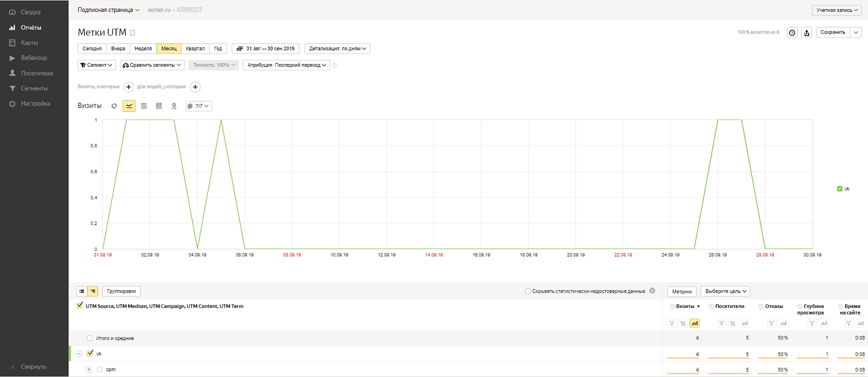868x377 pixels.
Task: Open Вебвизор in the left sidebar
Action: pos(34,58)
